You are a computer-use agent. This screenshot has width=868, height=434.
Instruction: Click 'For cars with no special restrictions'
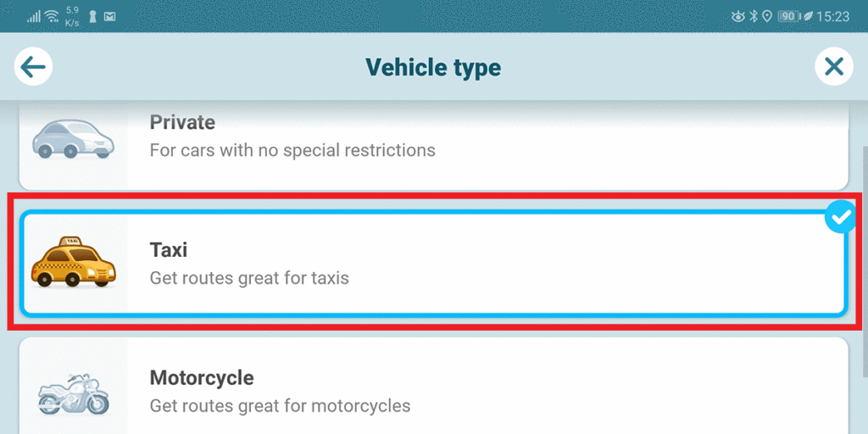(292, 150)
